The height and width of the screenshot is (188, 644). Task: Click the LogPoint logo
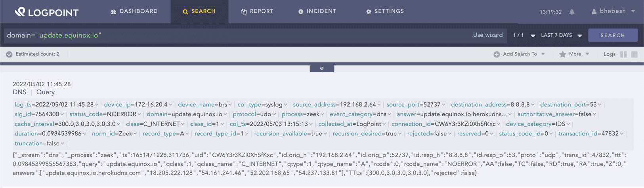[46, 12]
